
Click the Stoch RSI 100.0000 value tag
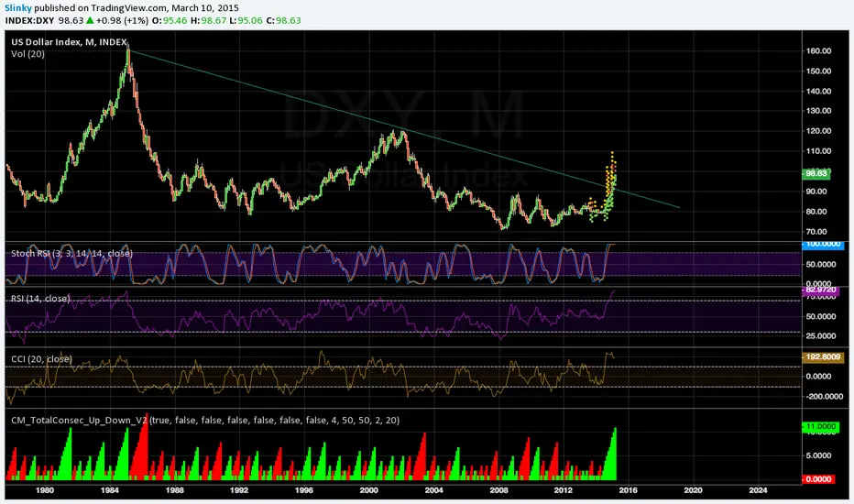point(823,245)
